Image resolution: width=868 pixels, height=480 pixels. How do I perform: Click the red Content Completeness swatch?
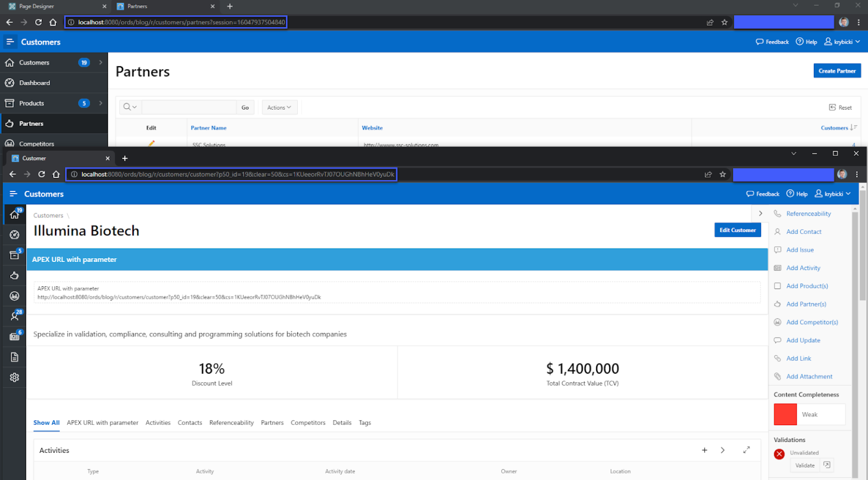pyautogui.click(x=785, y=414)
